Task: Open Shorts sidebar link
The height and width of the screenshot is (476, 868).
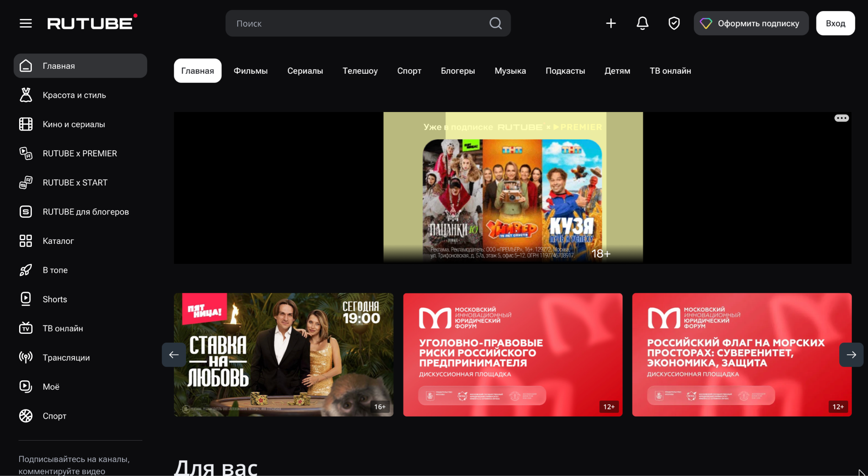Action: (81, 299)
